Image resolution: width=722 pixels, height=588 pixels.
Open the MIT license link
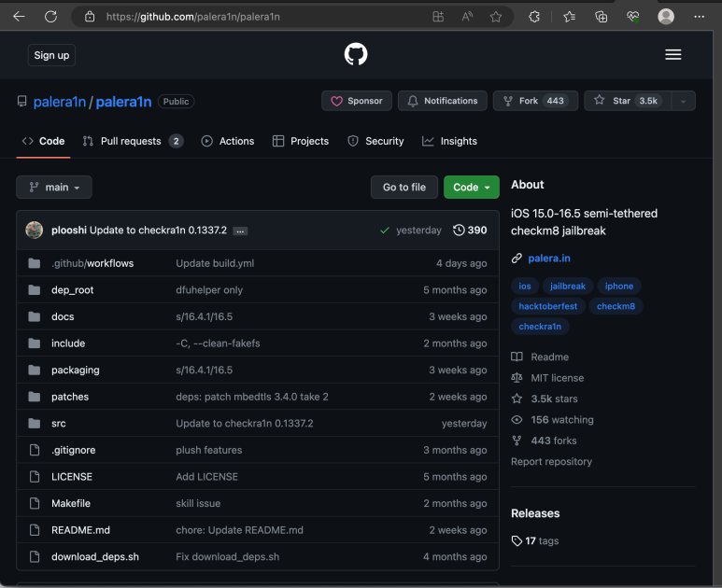click(x=547, y=378)
